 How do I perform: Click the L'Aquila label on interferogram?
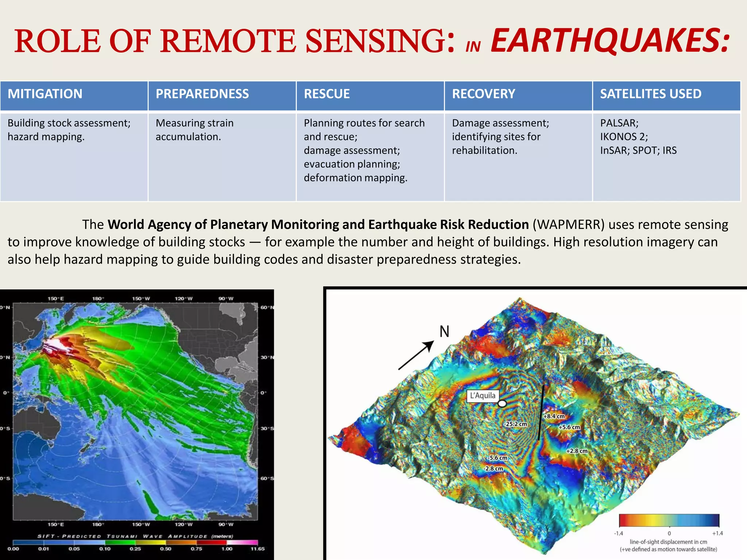pyautogui.click(x=482, y=396)
